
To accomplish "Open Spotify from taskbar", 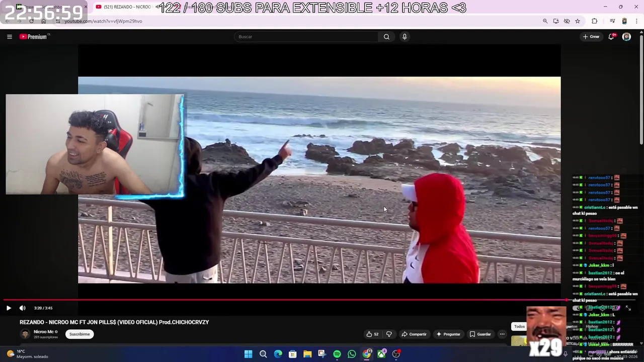I will (337, 354).
